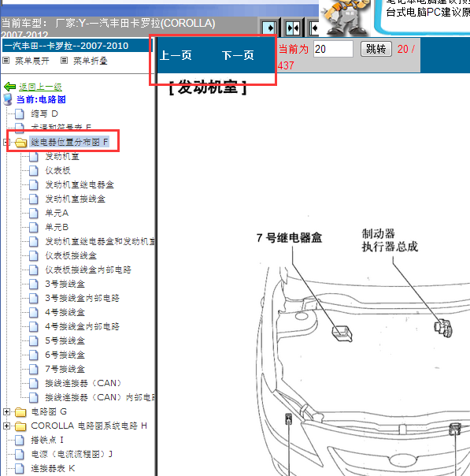Click the document icon beside 5号接线盒
This screenshot has width=470, height=476.
[x=34, y=340]
